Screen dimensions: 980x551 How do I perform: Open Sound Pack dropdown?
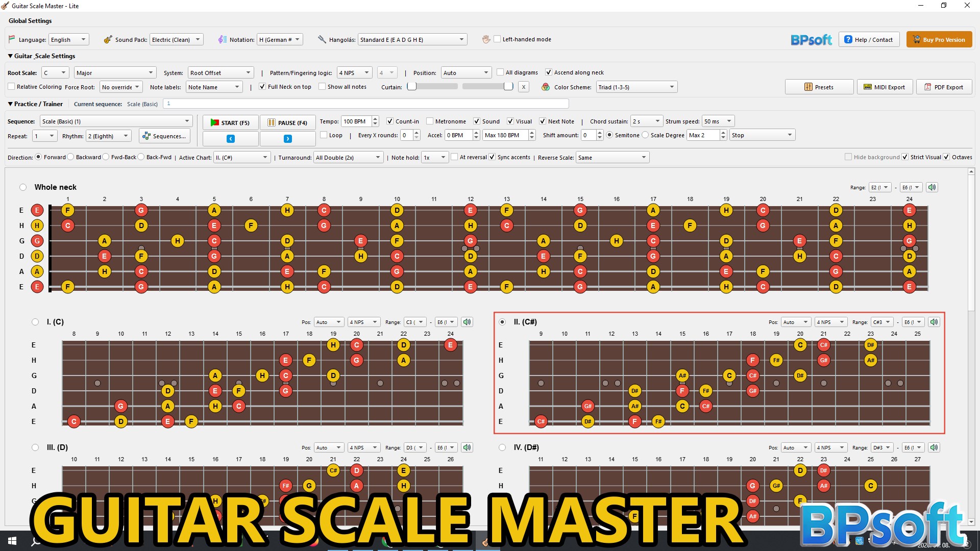click(177, 39)
